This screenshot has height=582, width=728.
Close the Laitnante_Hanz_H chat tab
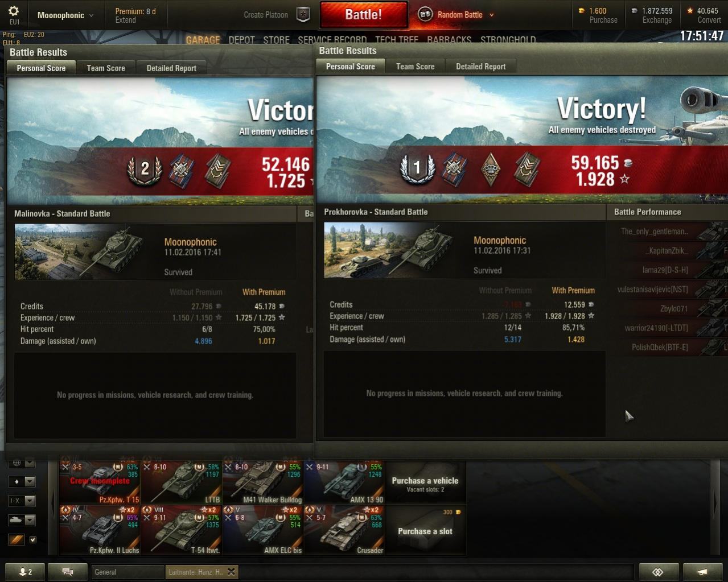click(231, 572)
